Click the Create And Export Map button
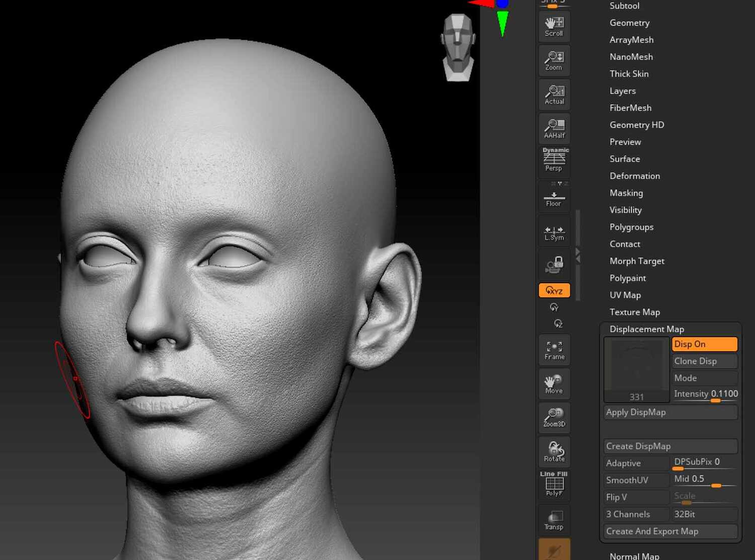Screen dimensions: 755x560 tap(670, 531)
